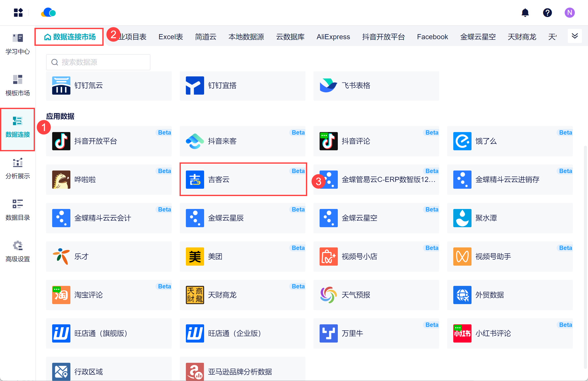Select the 数据连接市场 tab

coord(69,37)
